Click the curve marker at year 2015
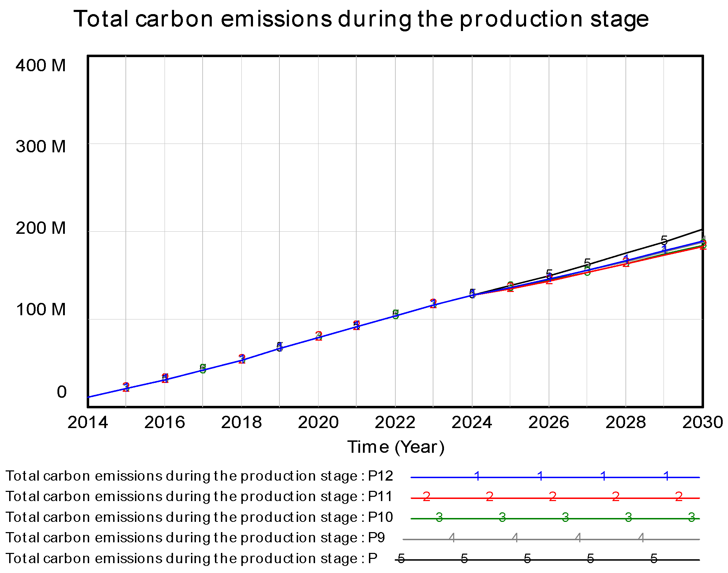The width and height of the screenshot is (728, 573). (x=126, y=387)
